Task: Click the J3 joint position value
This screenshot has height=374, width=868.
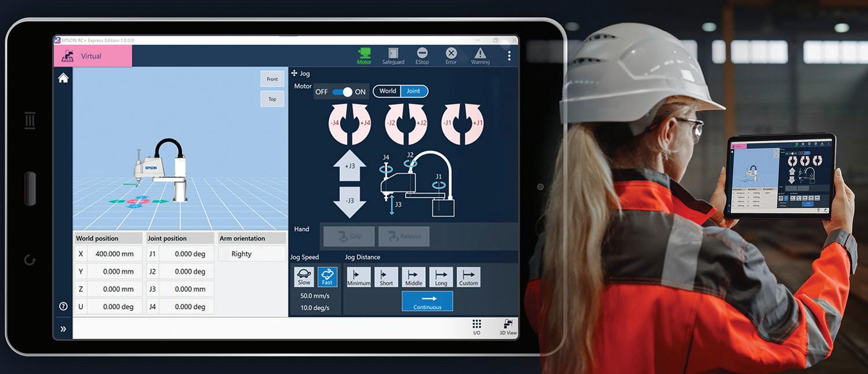Action: 186,289
